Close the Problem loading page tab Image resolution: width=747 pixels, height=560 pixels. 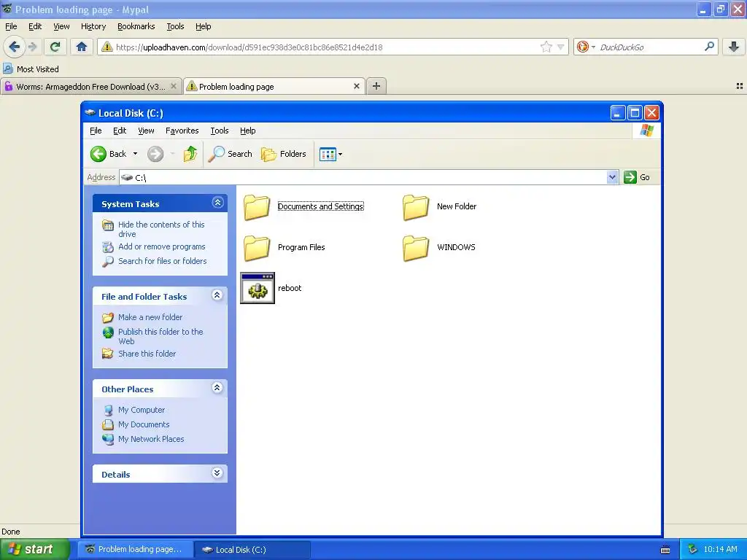[356, 86]
